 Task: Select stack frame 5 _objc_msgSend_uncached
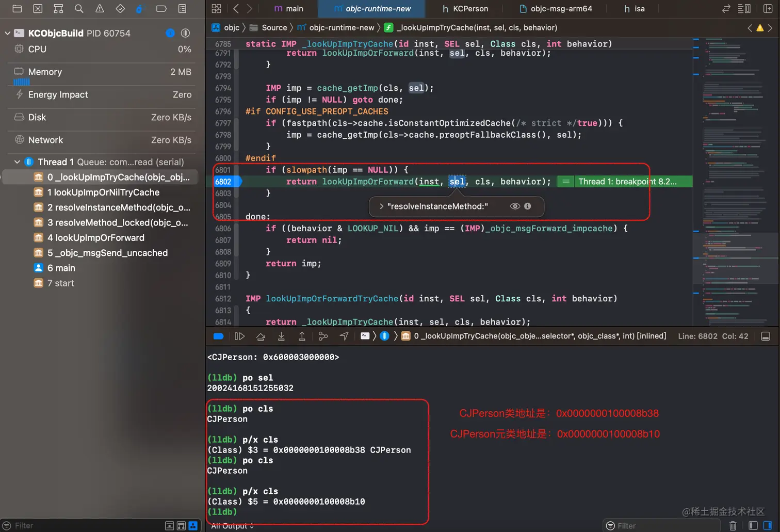click(x=100, y=253)
